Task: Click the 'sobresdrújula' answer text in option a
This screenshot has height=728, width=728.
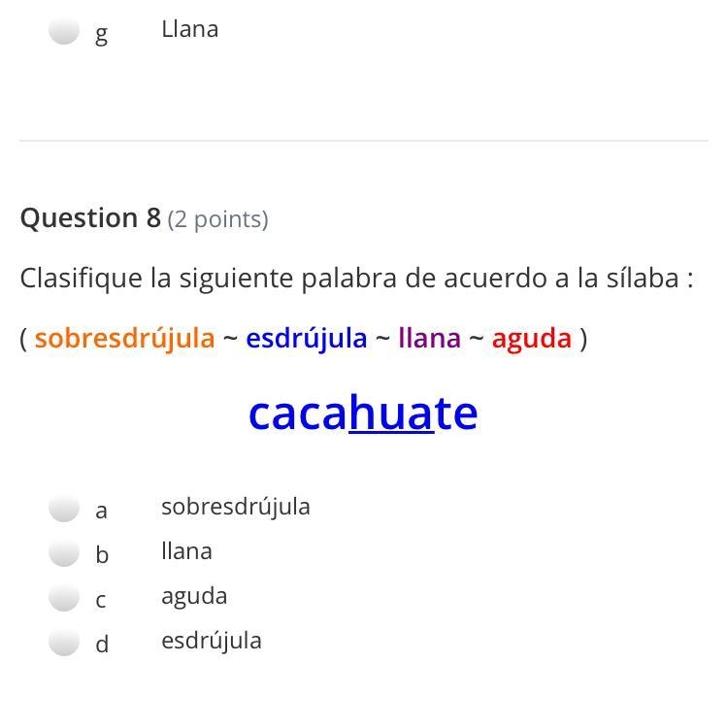Action: 236,507
